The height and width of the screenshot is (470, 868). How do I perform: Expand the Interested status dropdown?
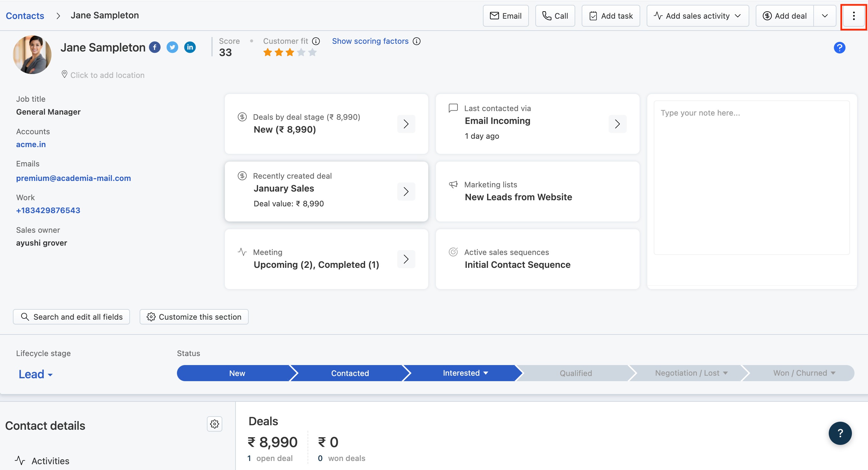486,373
